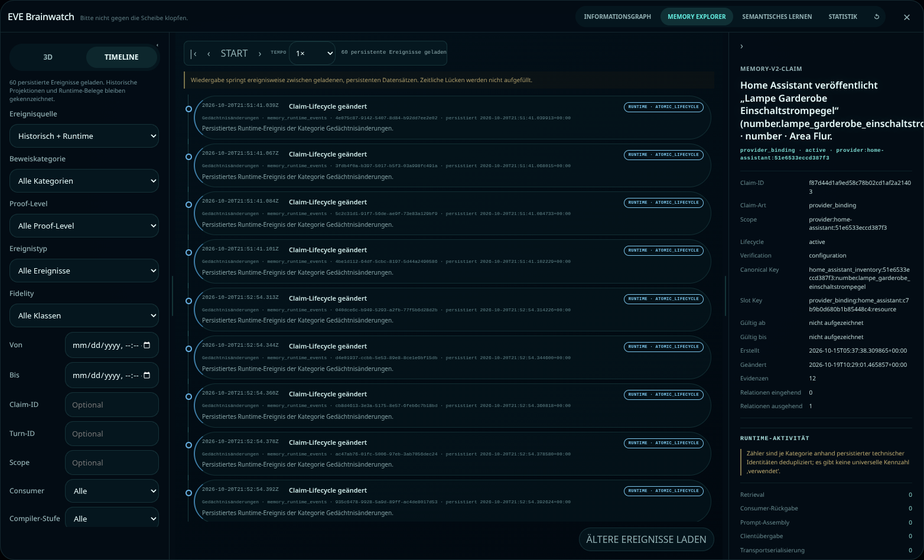Viewport: 924px width, 560px height.
Task: Open the Tempo speed dropdown
Action: [x=312, y=53]
